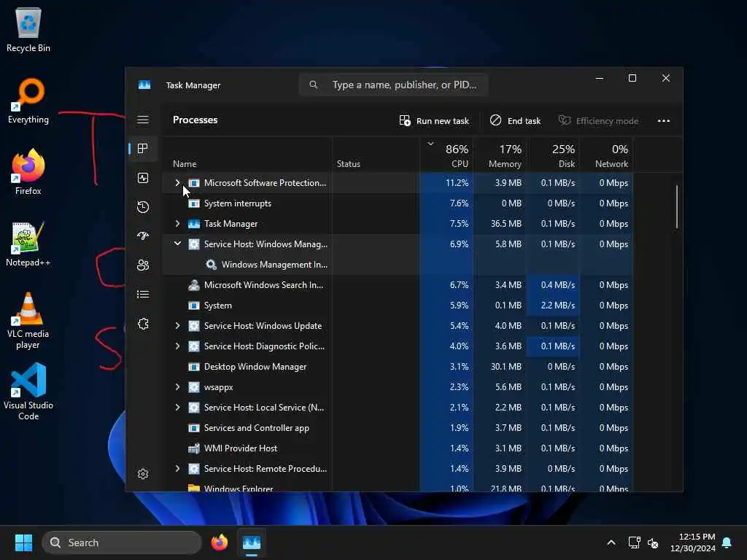Viewport: 747px width, 560px height.
Task: Expand Service Host: Windows Update group
Action: coord(177,326)
